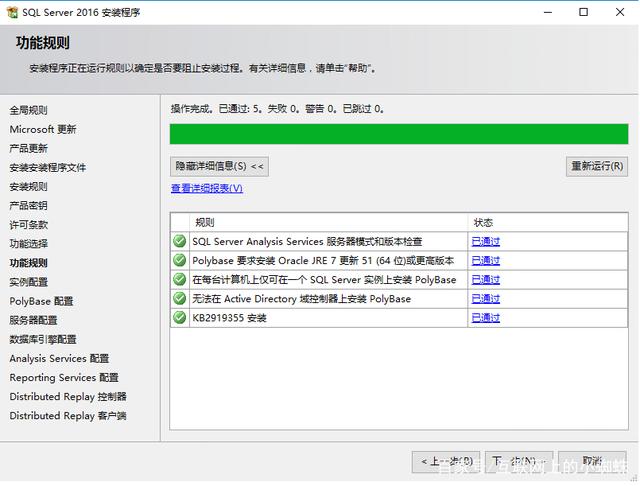Close the SQL Server 2016 setup window
Image resolution: width=640 pixels, height=486 pixels.
click(620, 12)
